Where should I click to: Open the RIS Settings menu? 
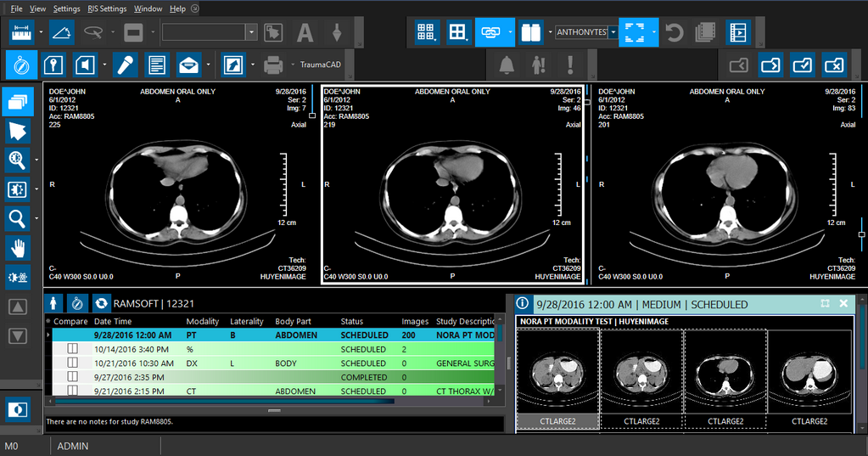click(107, 8)
